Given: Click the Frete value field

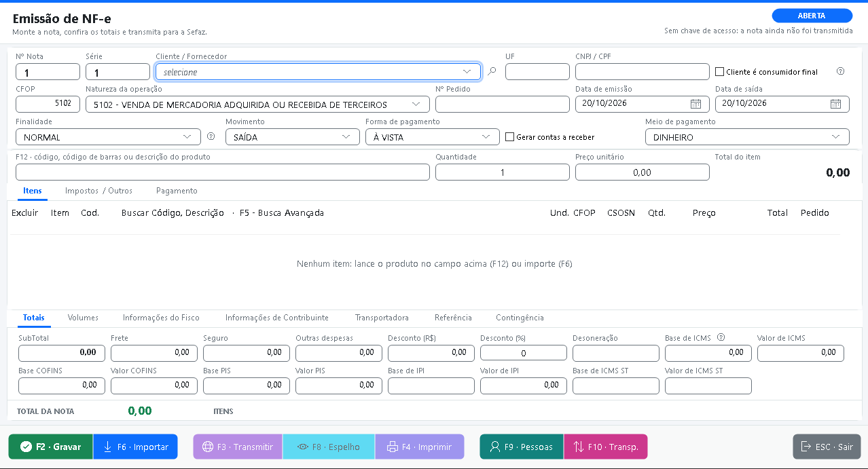Looking at the screenshot, I should (154, 353).
